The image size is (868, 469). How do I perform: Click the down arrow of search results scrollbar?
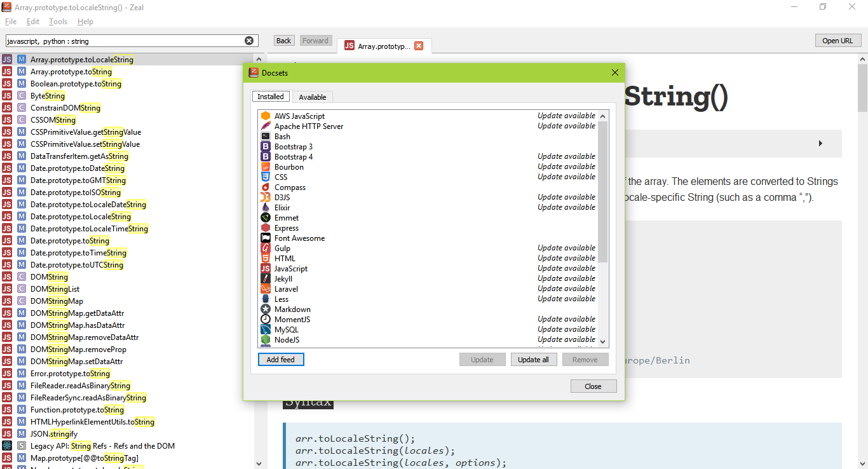coord(259,464)
